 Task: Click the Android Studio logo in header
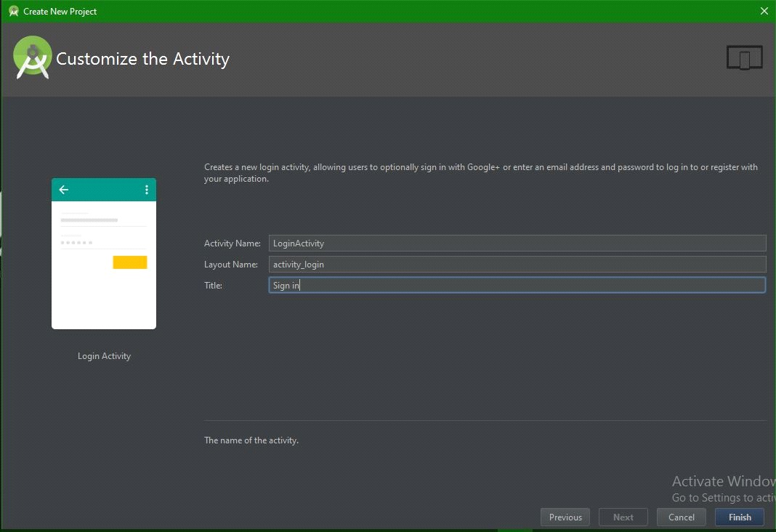coord(32,57)
